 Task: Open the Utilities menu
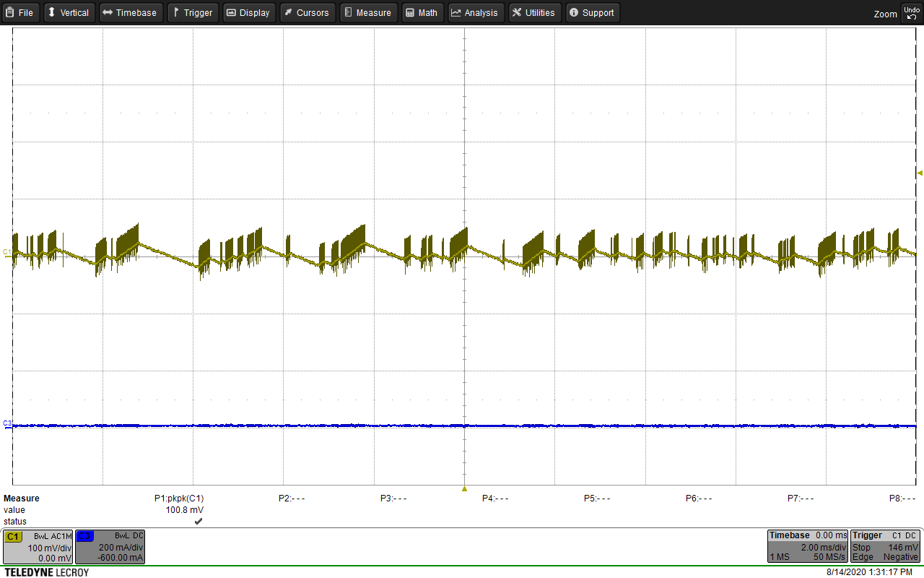pos(534,12)
